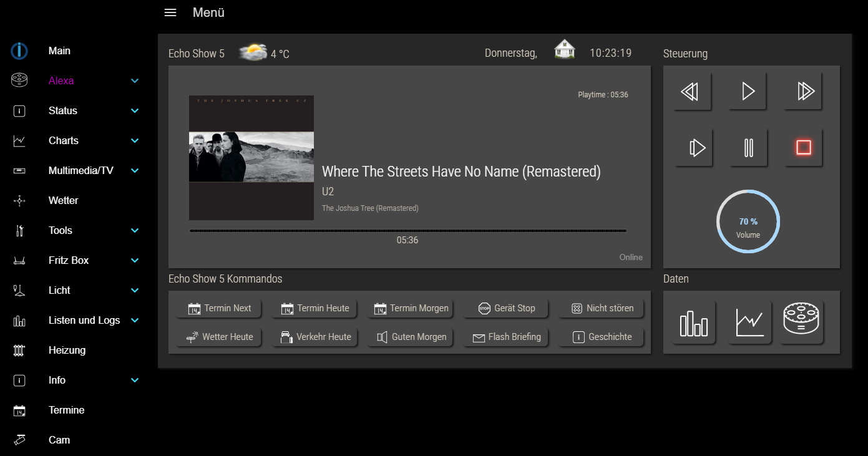Open Heizung from the sidebar
Viewport: 868px width, 456px height.
67,350
